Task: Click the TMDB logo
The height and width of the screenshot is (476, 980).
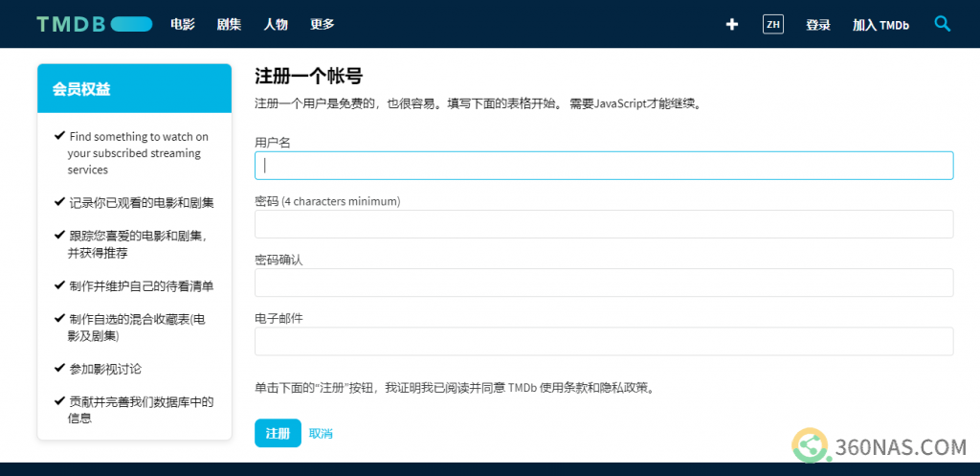Action: tap(95, 24)
